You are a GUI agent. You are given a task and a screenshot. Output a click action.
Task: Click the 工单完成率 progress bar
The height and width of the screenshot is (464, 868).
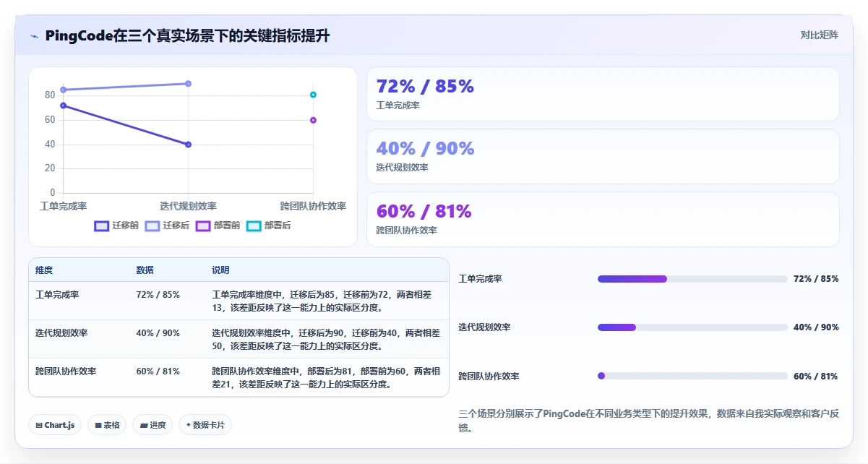tap(692, 279)
